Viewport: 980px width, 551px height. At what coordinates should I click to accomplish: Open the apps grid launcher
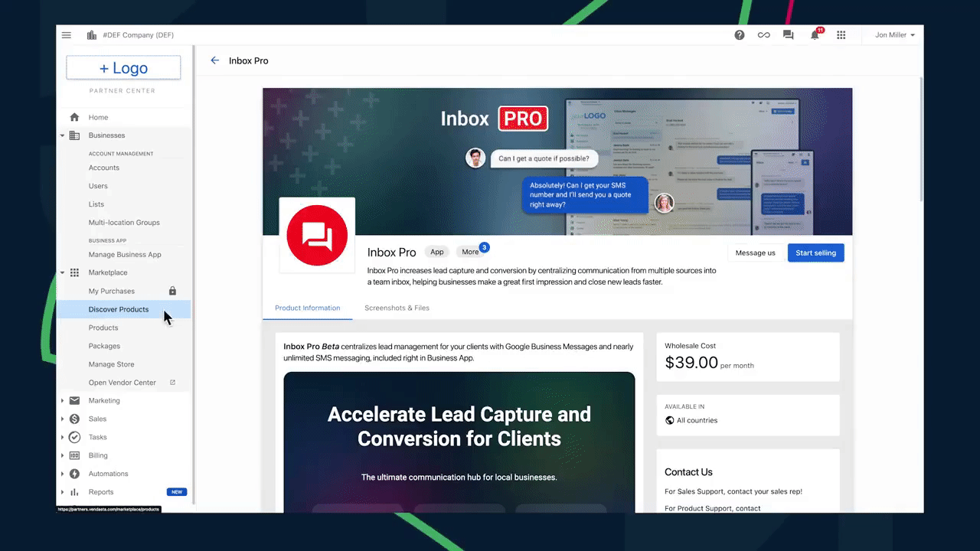click(841, 35)
